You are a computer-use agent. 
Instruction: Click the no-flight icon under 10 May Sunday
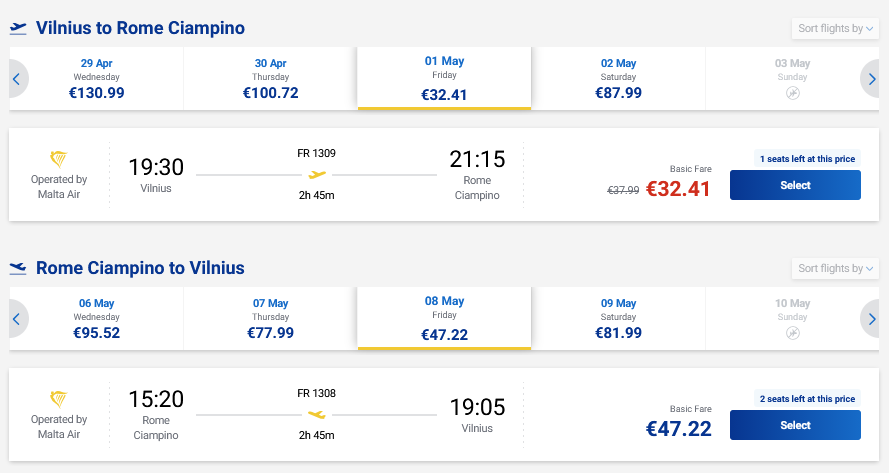[793, 333]
